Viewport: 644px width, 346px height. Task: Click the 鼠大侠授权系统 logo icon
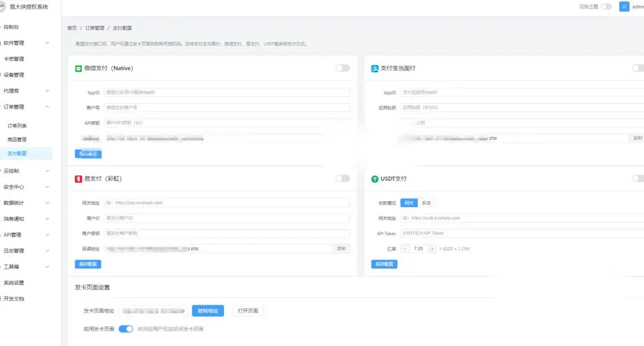tap(3, 6)
